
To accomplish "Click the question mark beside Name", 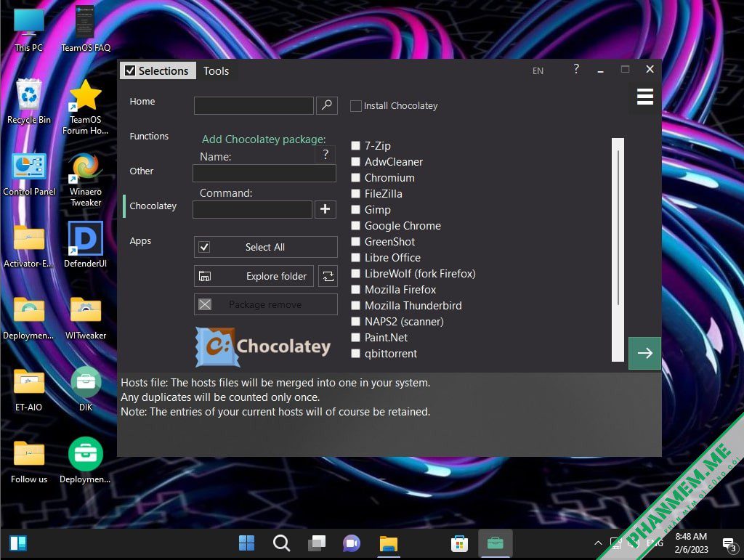I will pos(325,154).
